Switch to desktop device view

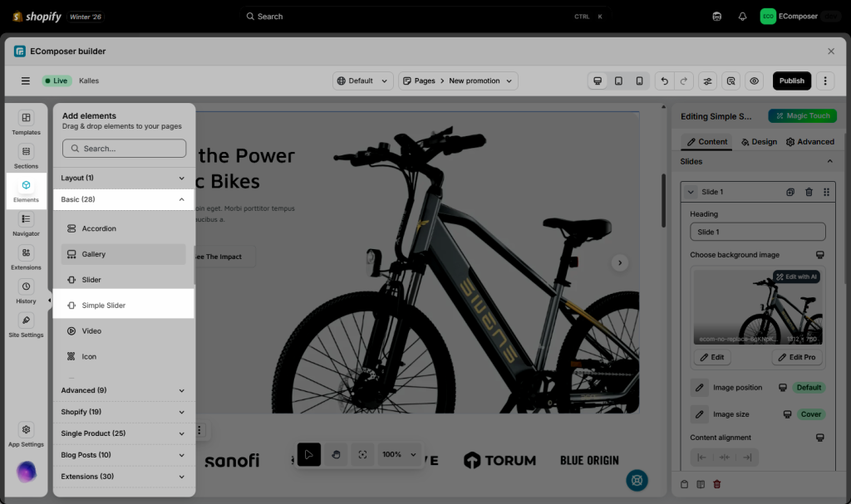pyautogui.click(x=598, y=81)
